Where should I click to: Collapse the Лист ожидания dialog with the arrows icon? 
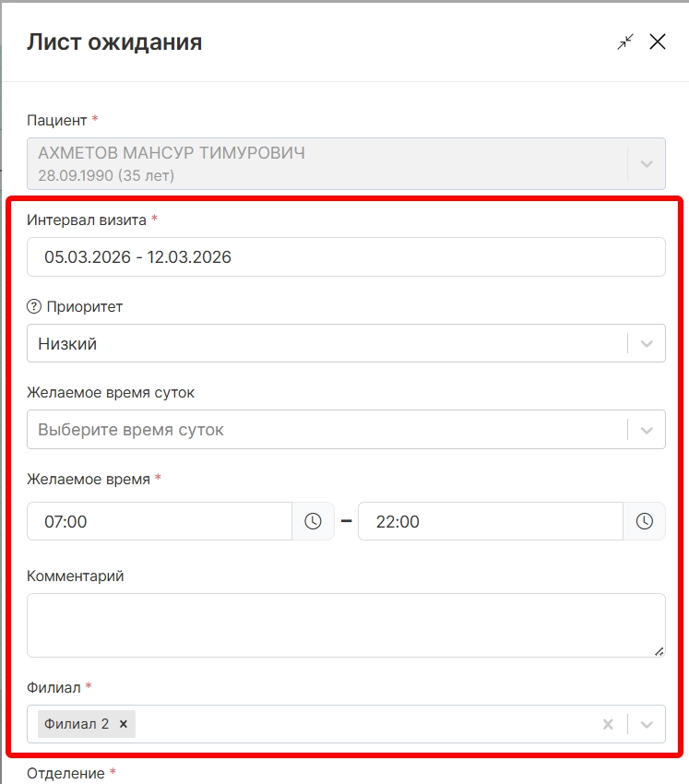click(625, 42)
